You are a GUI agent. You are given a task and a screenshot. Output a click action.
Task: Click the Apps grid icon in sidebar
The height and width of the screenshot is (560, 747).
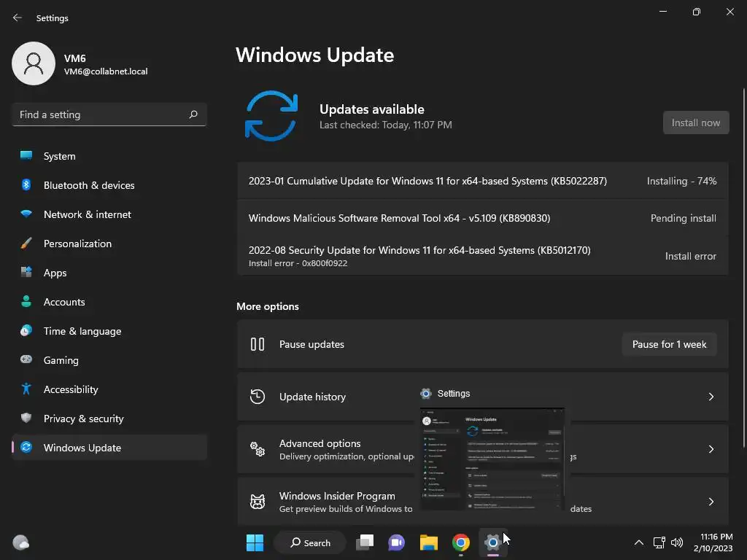(x=26, y=273)
